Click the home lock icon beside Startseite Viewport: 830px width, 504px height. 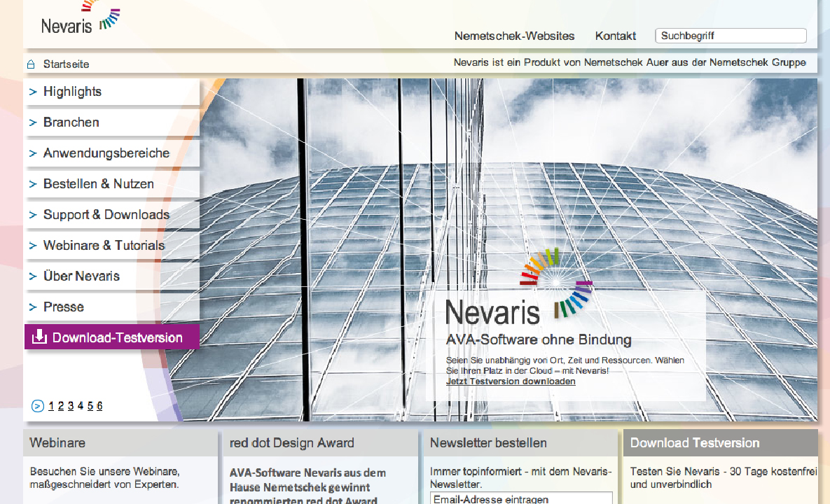pos(31,64)
